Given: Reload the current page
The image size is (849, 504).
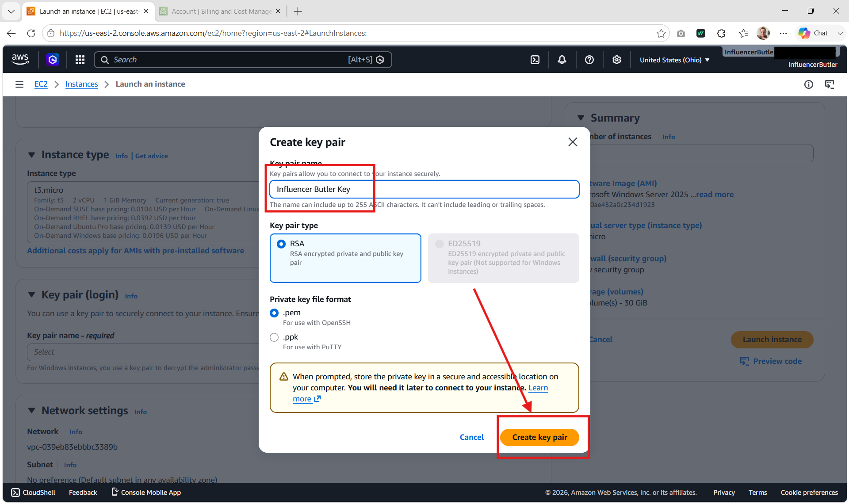Looking at the screenshot, I should coord(31,33).
